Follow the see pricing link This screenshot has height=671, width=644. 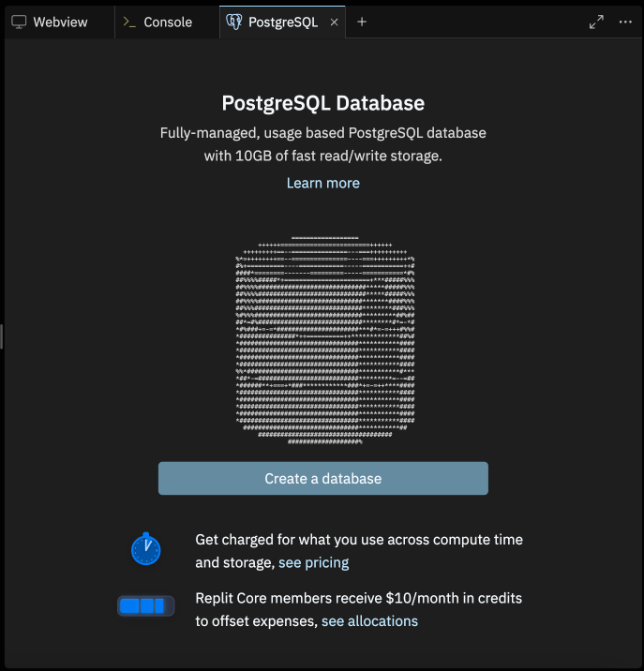(313, 562)
